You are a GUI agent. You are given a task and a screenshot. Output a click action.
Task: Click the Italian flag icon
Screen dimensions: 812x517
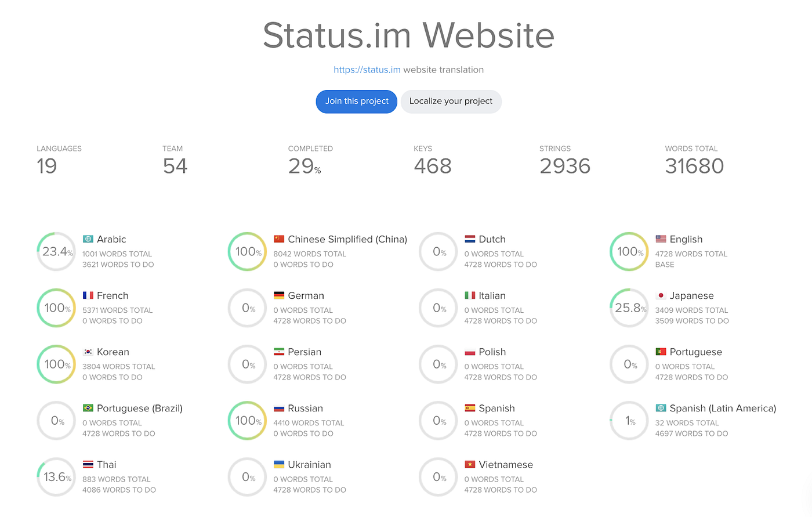470,295
